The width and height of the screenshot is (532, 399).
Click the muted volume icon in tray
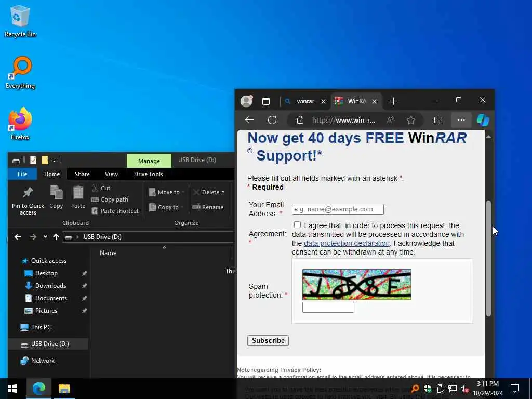coord(464,389)
